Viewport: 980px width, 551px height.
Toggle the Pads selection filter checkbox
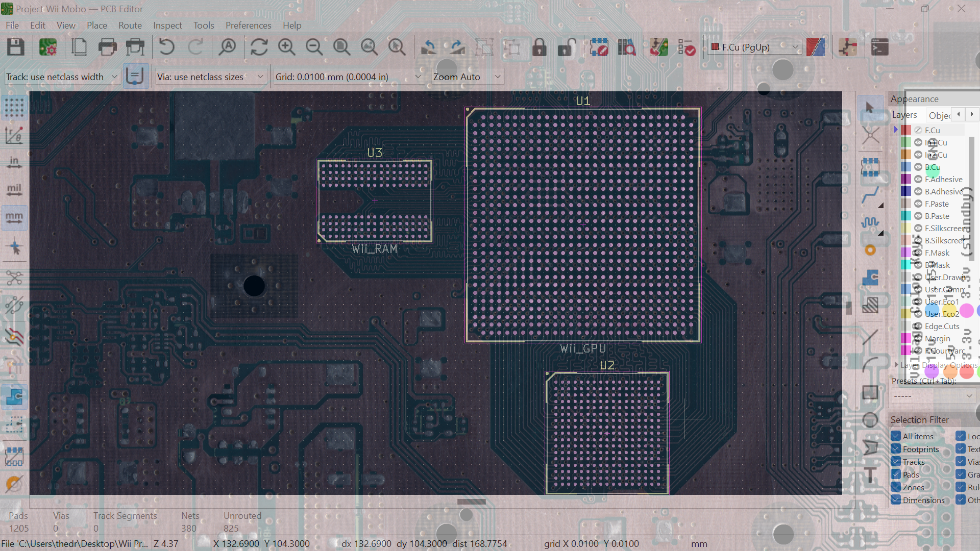[896, 474]
